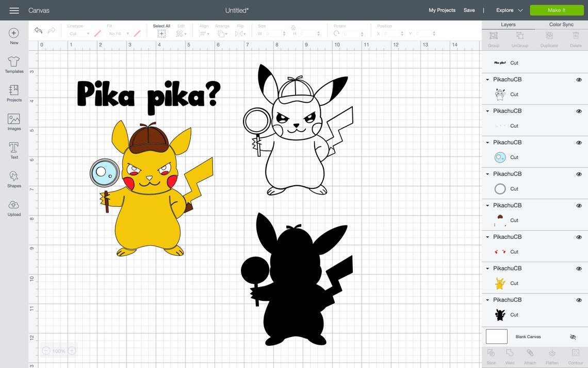Hide the PikachuCB brown hat layer

click(x=579, y=205)
